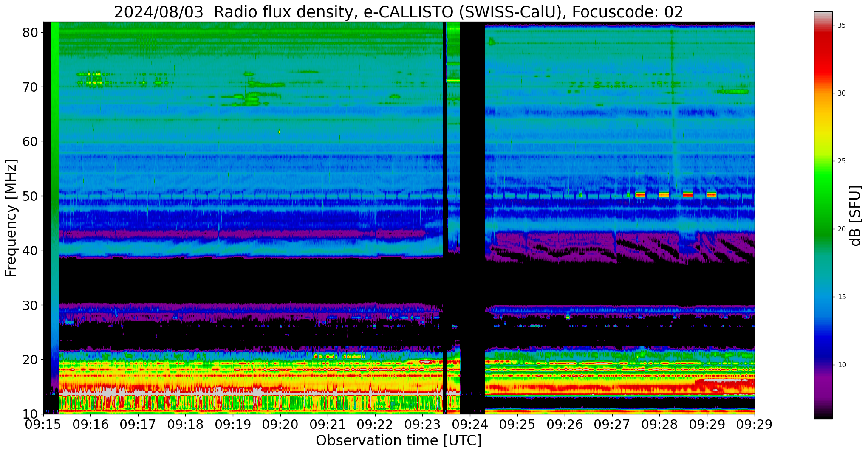
Task: Click the 09:27 time tick label
Action: (x=612, y=425)
